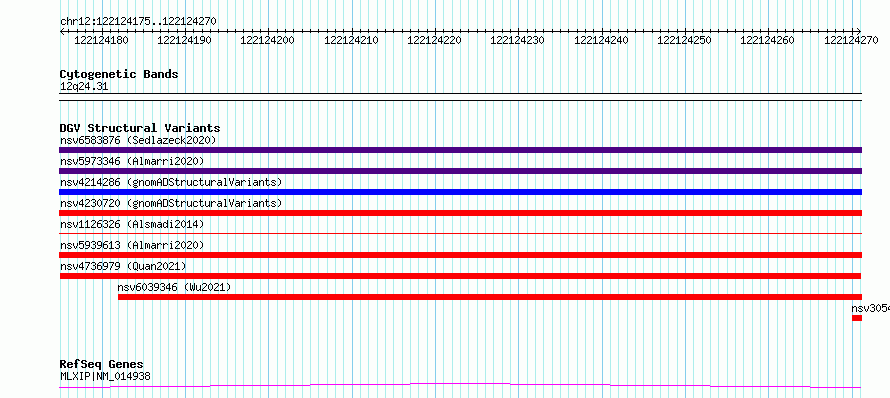Screen dimensions: 890x398
Task: Click ruler position 122124230
Action: pyautogui.click(x=518, y=40)
